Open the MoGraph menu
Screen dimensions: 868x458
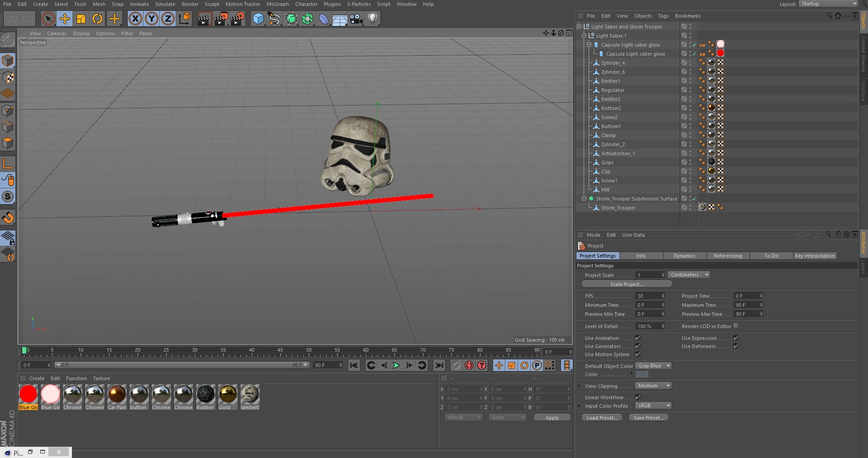pos(278,4)
